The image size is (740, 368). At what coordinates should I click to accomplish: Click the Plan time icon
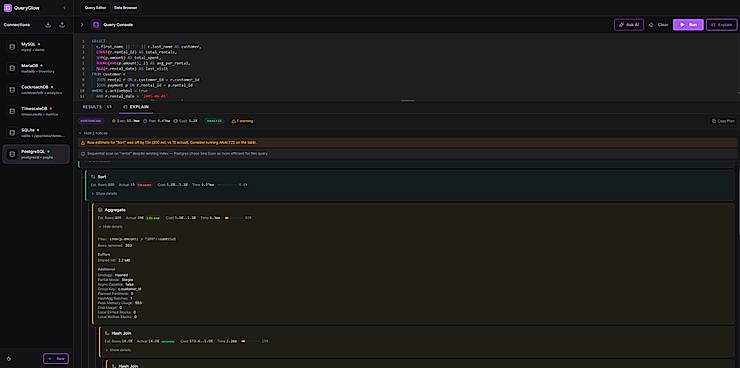(144, 121)
